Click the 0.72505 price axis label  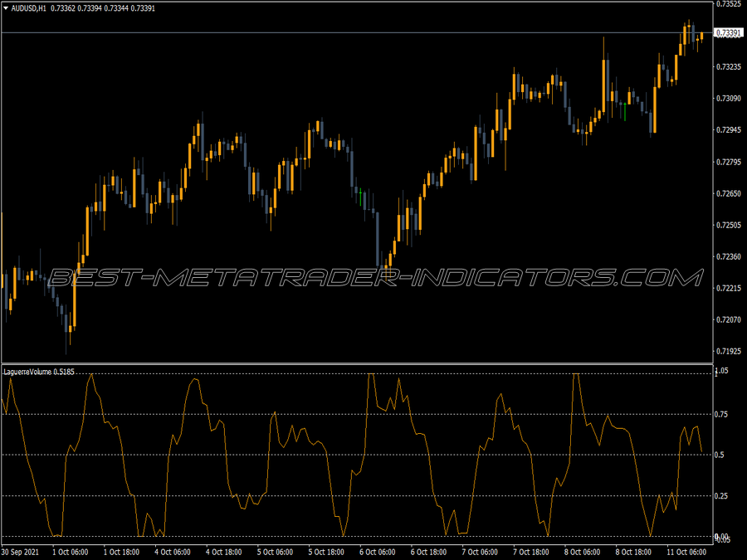[x=729, y=225]
